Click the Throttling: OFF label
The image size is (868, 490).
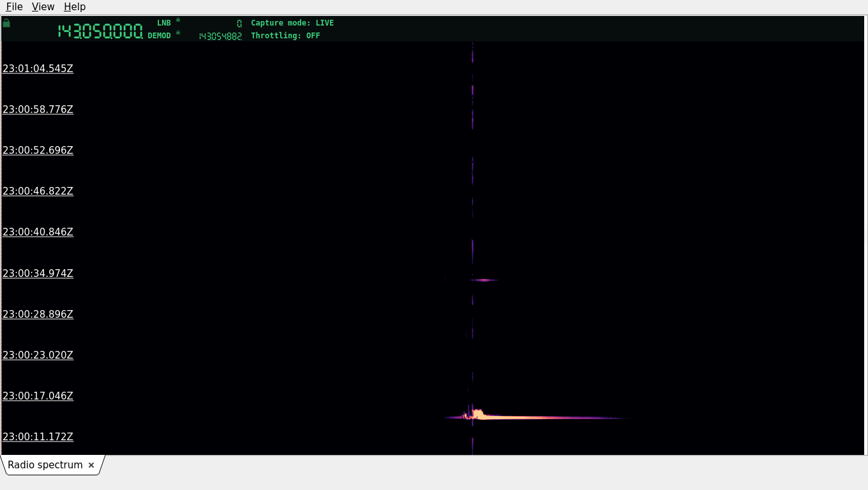point(285,36)
